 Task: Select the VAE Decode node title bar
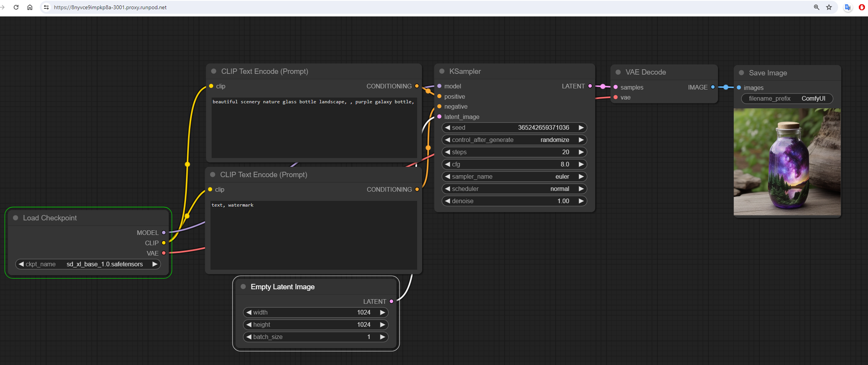click(x=646, y=72)
